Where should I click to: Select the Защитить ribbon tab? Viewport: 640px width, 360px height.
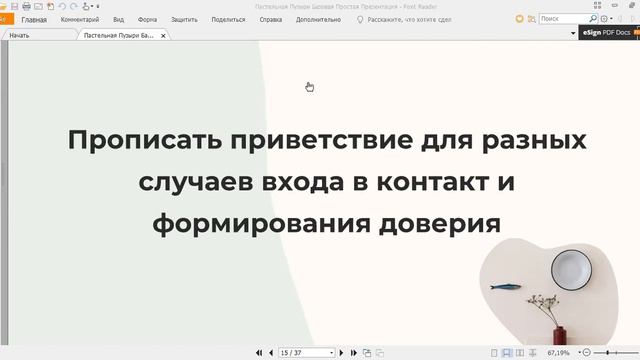[x=184, y=20]
